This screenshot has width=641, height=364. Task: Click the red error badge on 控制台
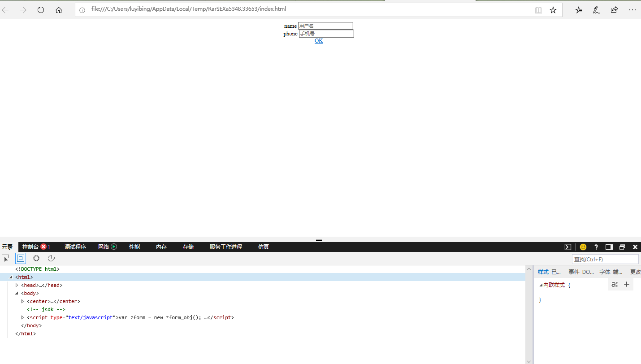(x=43, y=247)
